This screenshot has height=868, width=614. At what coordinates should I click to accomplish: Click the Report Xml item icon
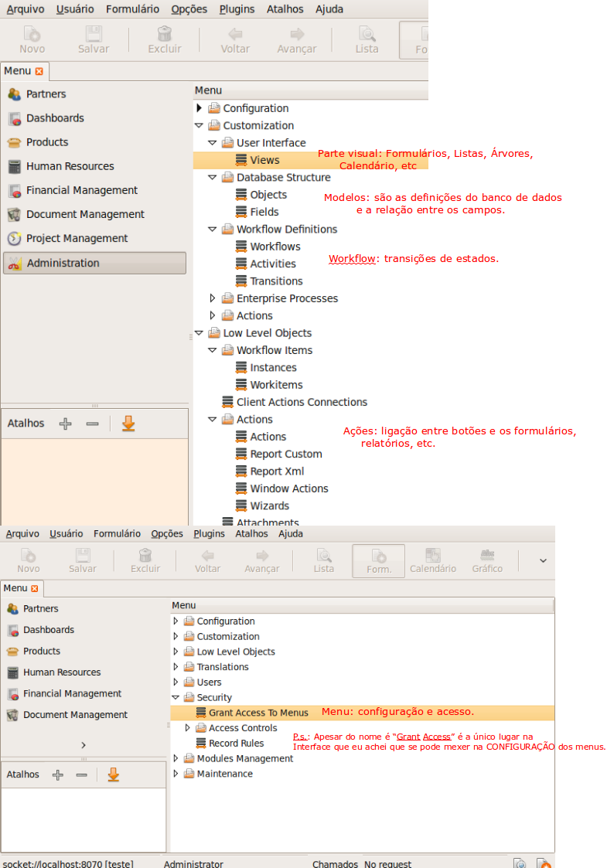(x=241, y=471)
